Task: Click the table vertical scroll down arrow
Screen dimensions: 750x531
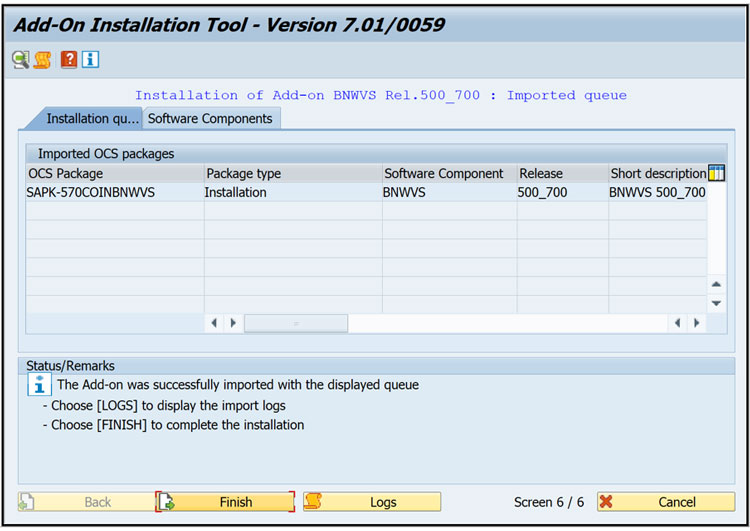Action: coord(716,303)
